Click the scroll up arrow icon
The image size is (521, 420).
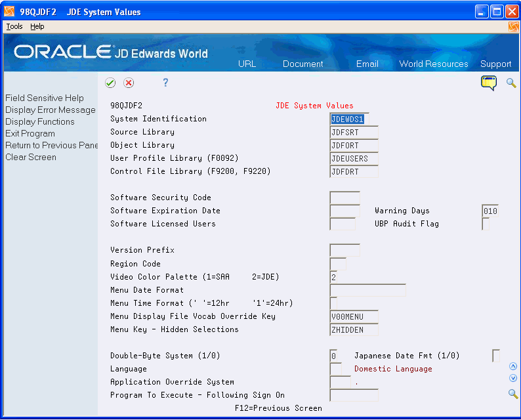(513, 366)
